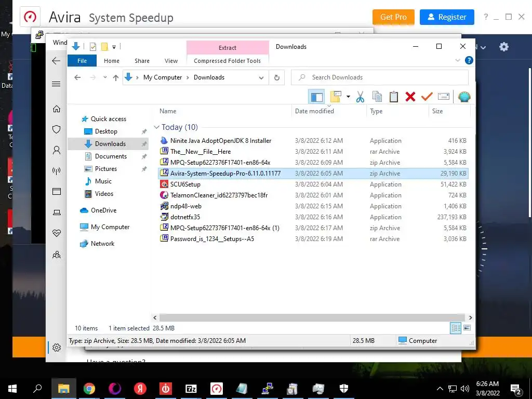Expand the ribbon chevron near Help

458,60
